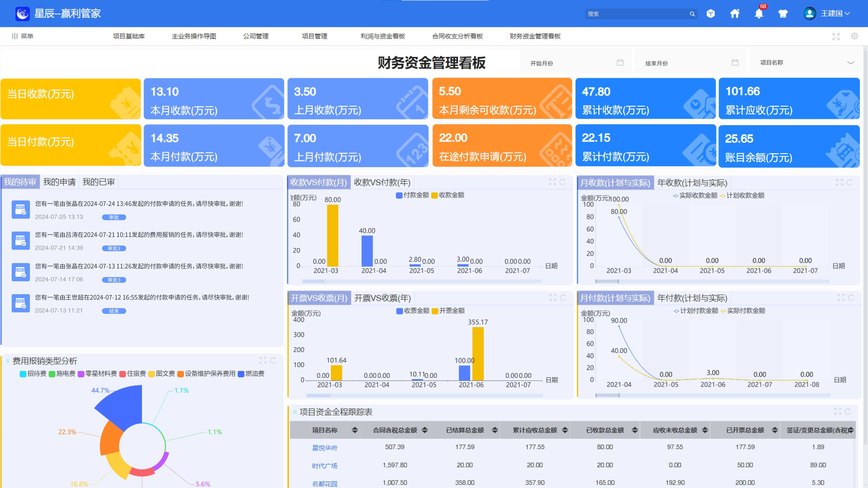Click the app logo icon
This screenshot has width=868, height=488.
[x=23, y=14]
